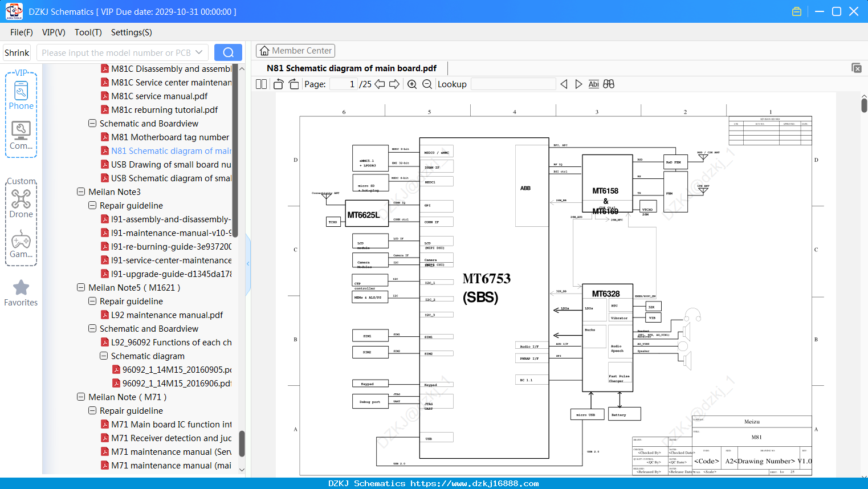Find next lookup result
868x489 pixels.
coord(578,84)
